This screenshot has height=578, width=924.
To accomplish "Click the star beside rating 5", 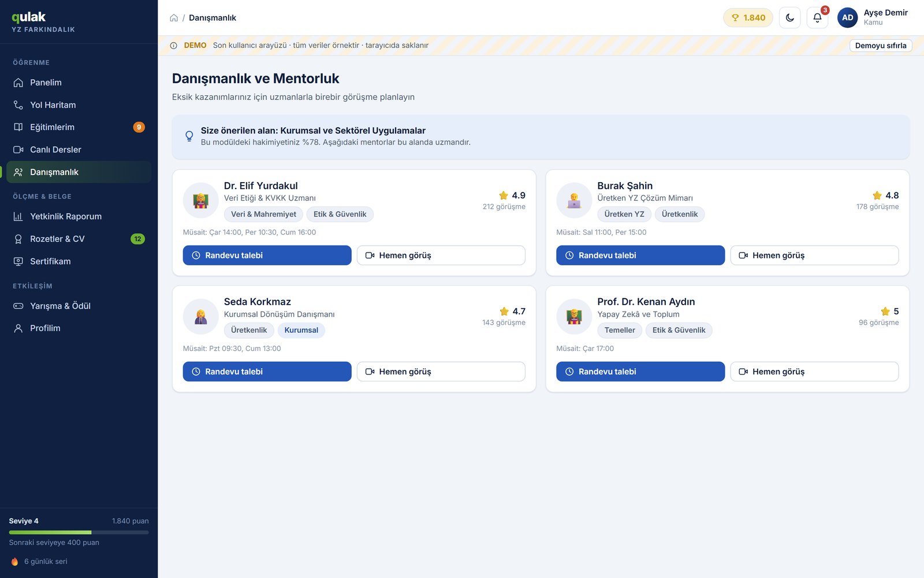I will (885, 312).
